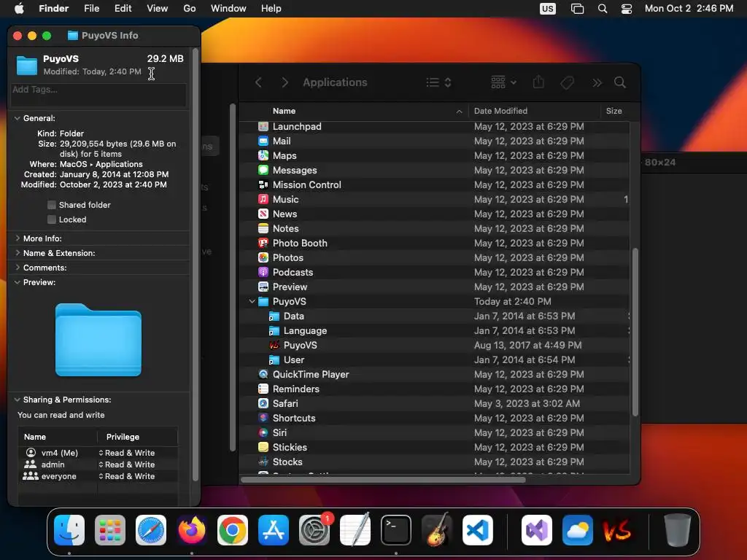This screenshot has height=560, width=747.
Task: Open the list view switcher dropdown
Action: 438,82
